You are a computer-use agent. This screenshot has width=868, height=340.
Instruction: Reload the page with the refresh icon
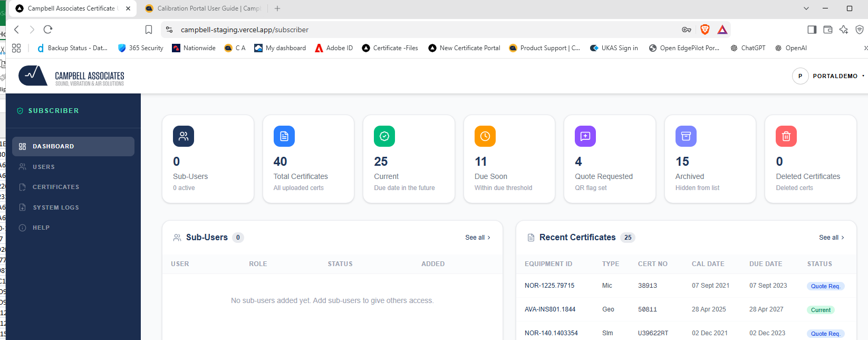tap(48, 30)
